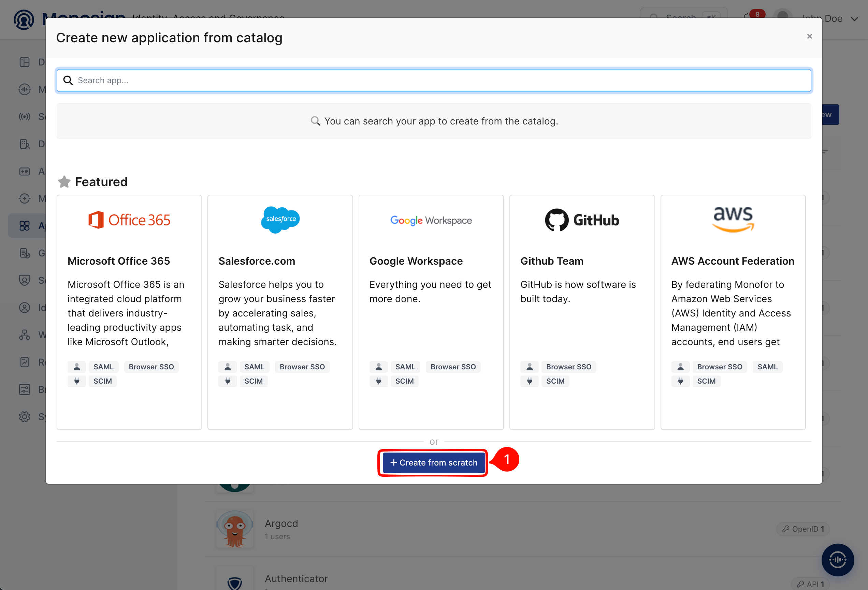This screenshot has height=590, width=868.
Task: Click the floating assistant icon at bottom right
Action: (x=838, y=559)
